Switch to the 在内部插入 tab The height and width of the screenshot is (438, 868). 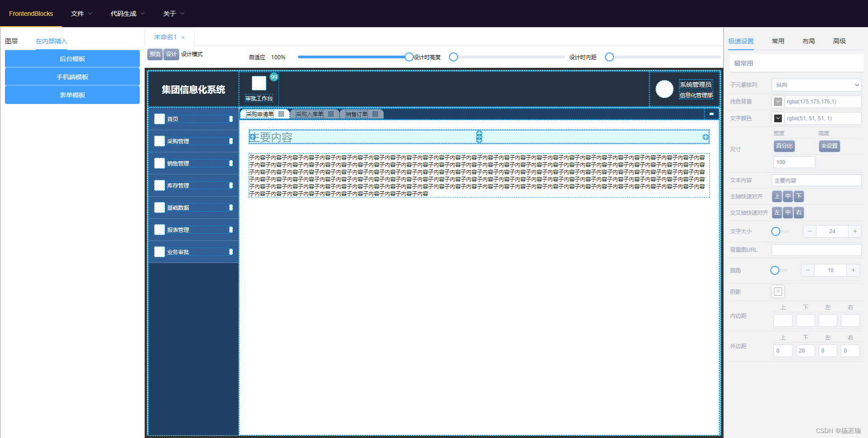tap(51, 41)
